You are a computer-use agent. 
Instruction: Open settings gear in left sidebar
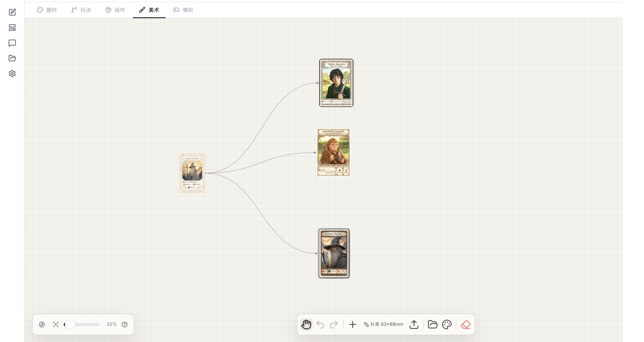coord(12,73)
